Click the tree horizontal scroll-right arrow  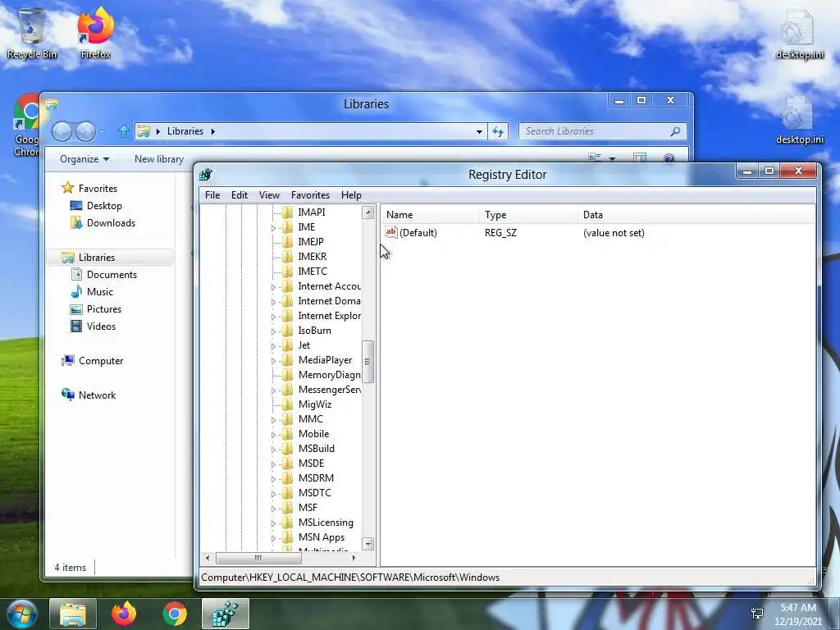[x=354, y=558]
